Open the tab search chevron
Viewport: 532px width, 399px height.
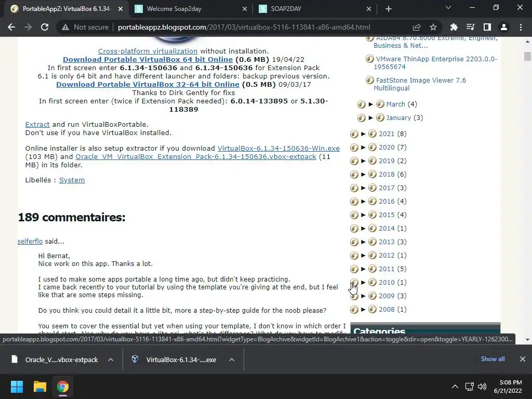click(x=448, y=7)
